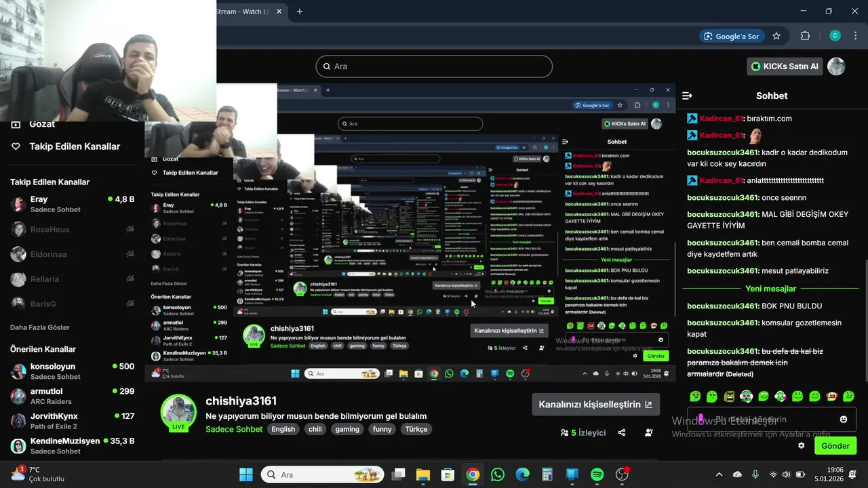This screenshot has width=868, height=488.
Task: Bookmark this page with the star icon
Action: [x=776, y=36]
